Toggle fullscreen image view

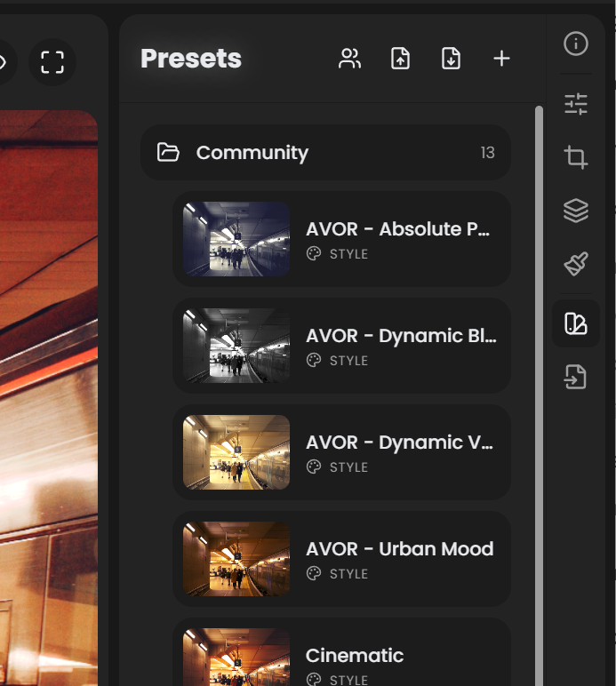(x=52, y=62)
